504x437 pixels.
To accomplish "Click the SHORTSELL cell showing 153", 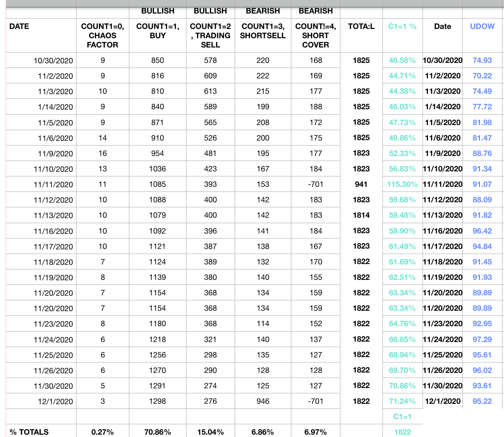I will [x=263, y=184].
